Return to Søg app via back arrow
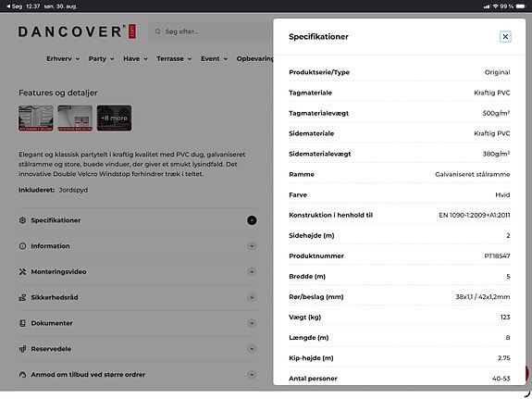The height and width of the screenshot is (399, 532). 14,6
